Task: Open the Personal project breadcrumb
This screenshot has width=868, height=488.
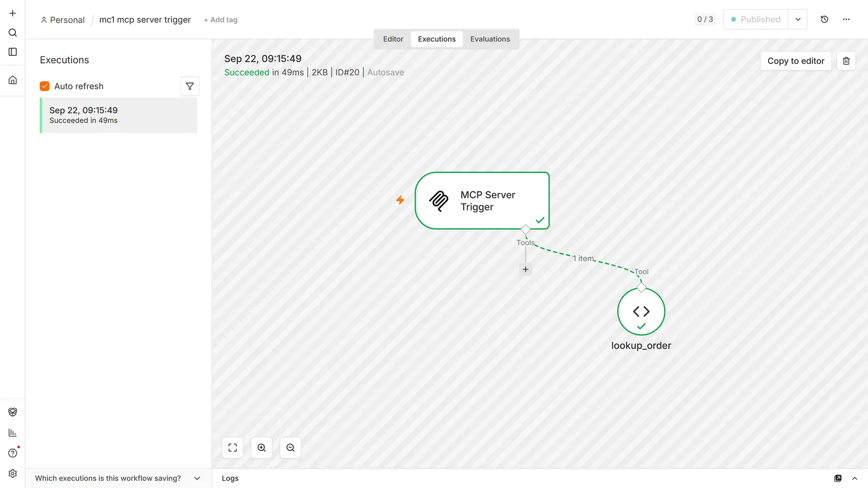Action: (x=63, y=20)
